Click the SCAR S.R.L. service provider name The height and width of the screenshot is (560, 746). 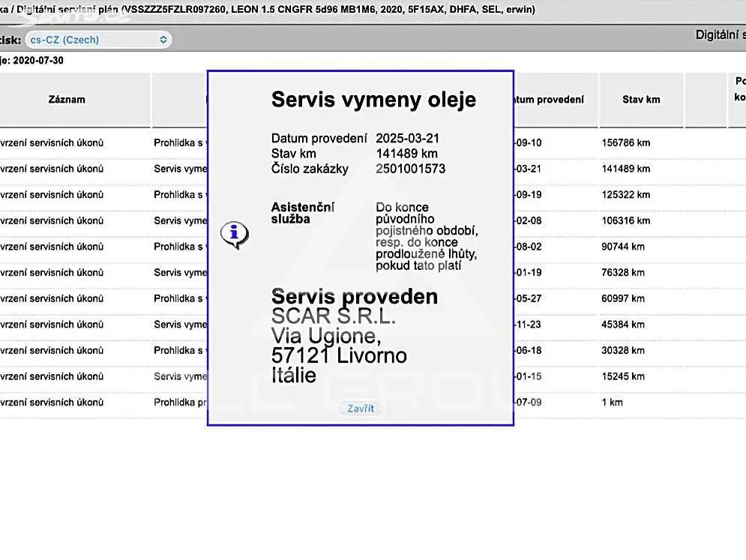[x=334, y=316]
